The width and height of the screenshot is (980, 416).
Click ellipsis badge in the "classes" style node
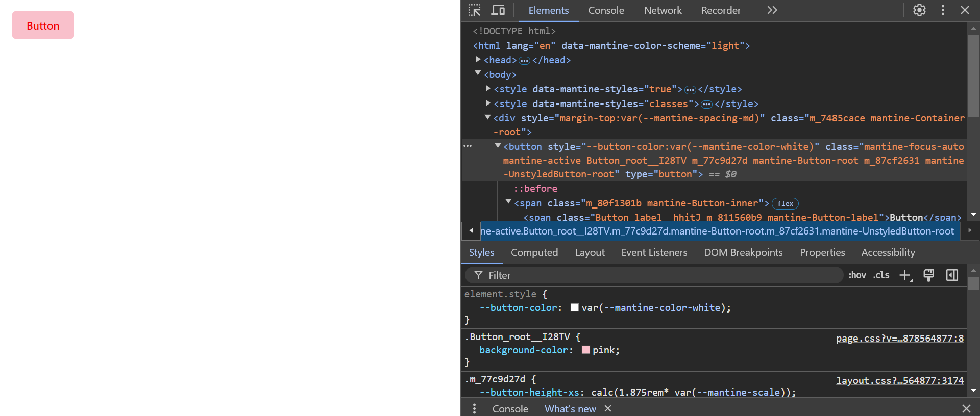click(706, 105)
